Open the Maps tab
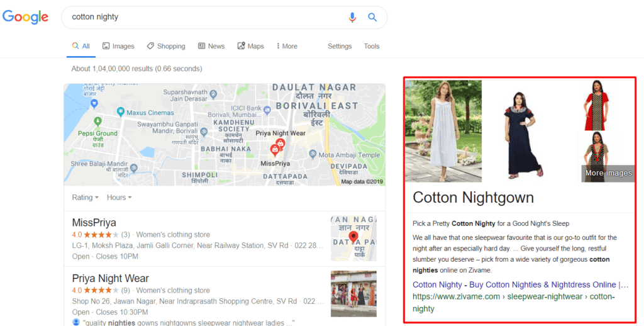Viewport: 644px width, 326px height. [x=251, y=46]
